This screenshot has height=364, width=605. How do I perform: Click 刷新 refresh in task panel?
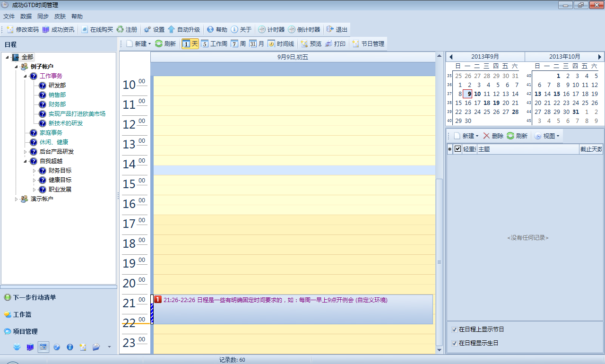(x=517, y=136)
